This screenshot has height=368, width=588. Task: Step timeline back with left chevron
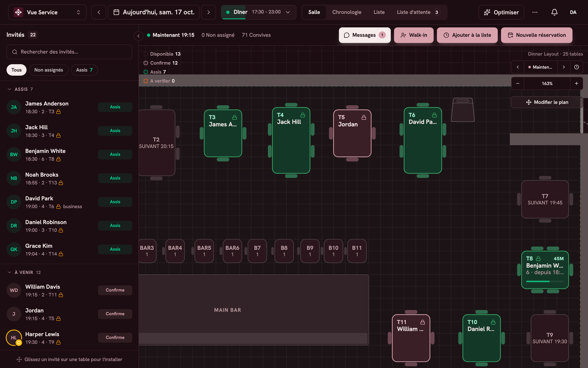tap(518, 67)
